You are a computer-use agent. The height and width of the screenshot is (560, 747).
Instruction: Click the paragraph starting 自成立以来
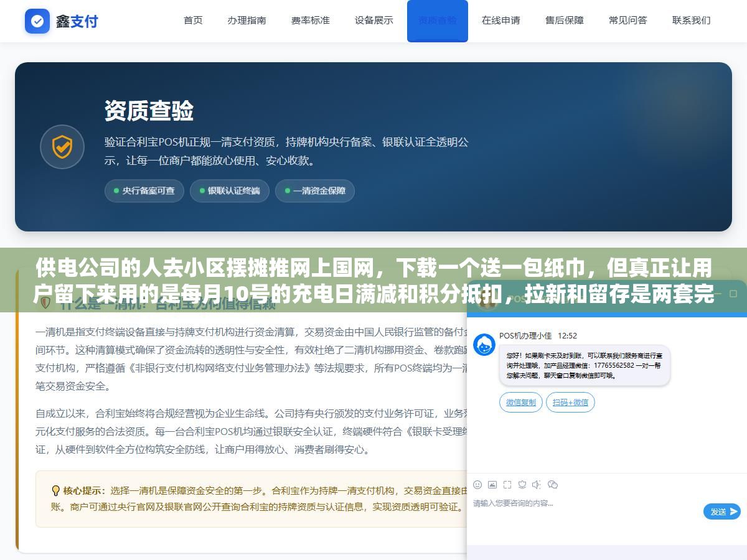[x=251, y=431]
